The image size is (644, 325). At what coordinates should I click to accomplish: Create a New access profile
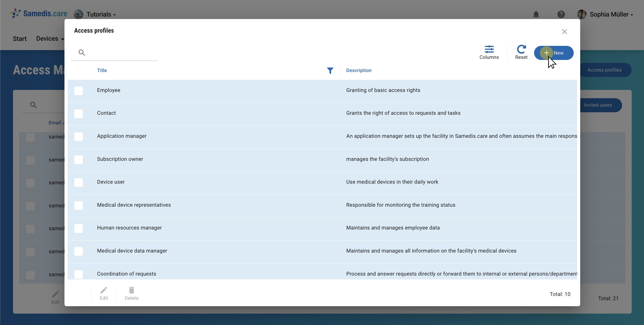click(554, 53)
